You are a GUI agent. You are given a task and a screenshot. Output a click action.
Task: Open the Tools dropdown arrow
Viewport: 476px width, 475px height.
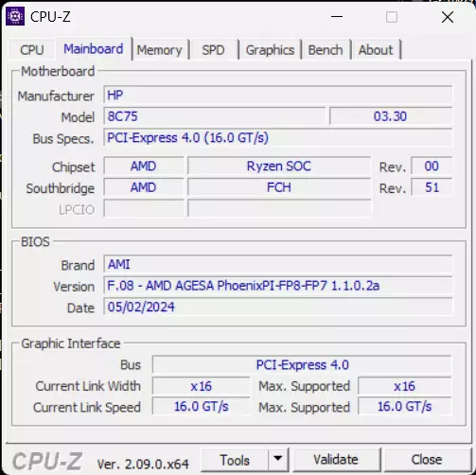[x=278, y=459]
